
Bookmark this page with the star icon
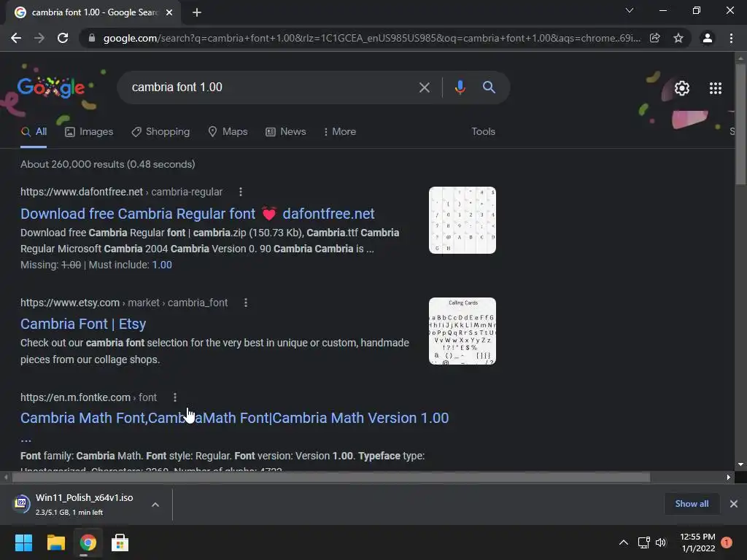click(678, 38)
